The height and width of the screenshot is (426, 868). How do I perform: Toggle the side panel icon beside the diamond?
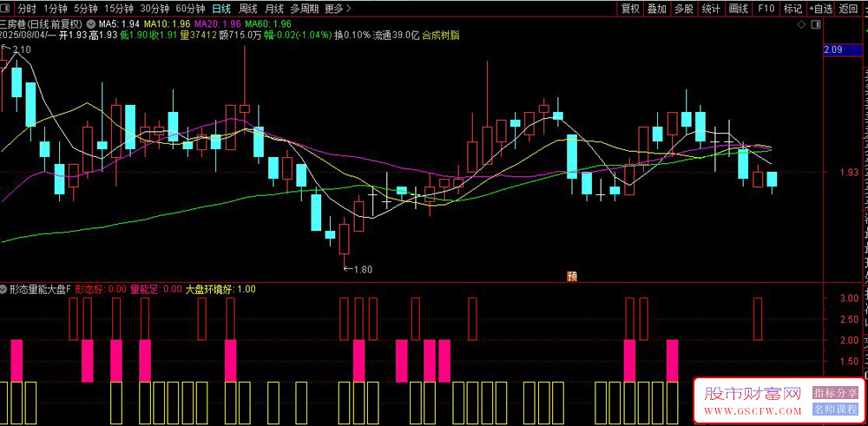(x=815, y=25)
